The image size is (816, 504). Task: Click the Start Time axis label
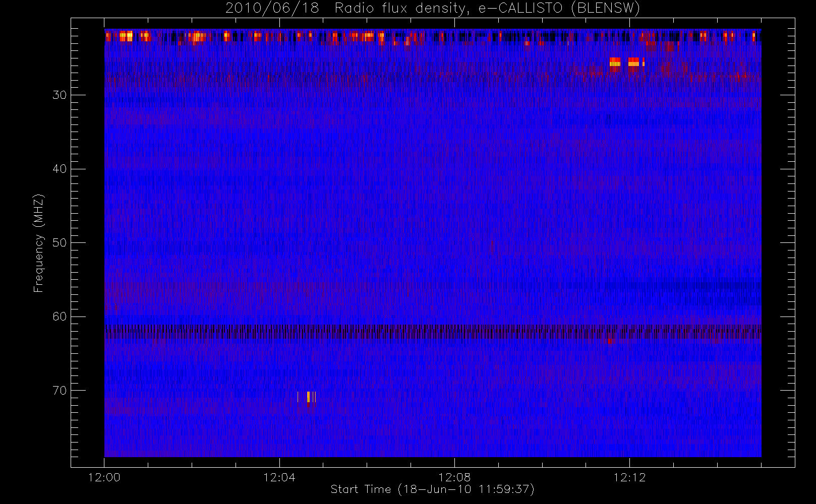(x=432, y=489)
